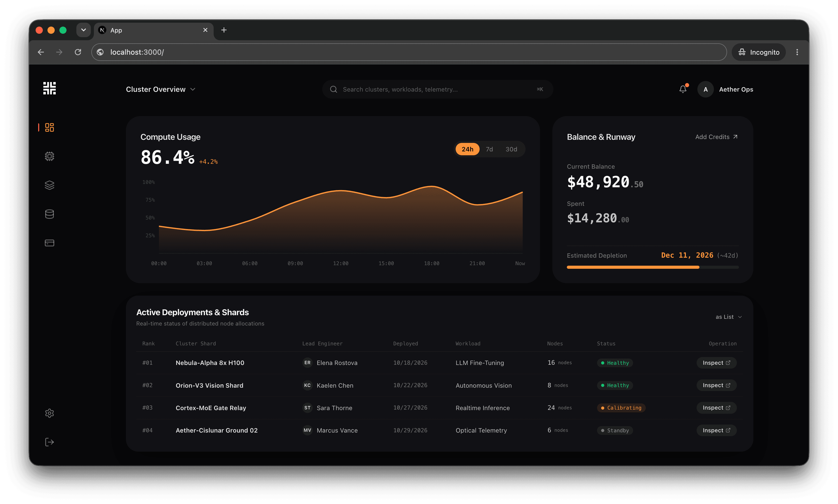This screenshot has width=838, height=504.
Task: Open the dashboard overview sidebar icon
Action: tap(50, 127)
